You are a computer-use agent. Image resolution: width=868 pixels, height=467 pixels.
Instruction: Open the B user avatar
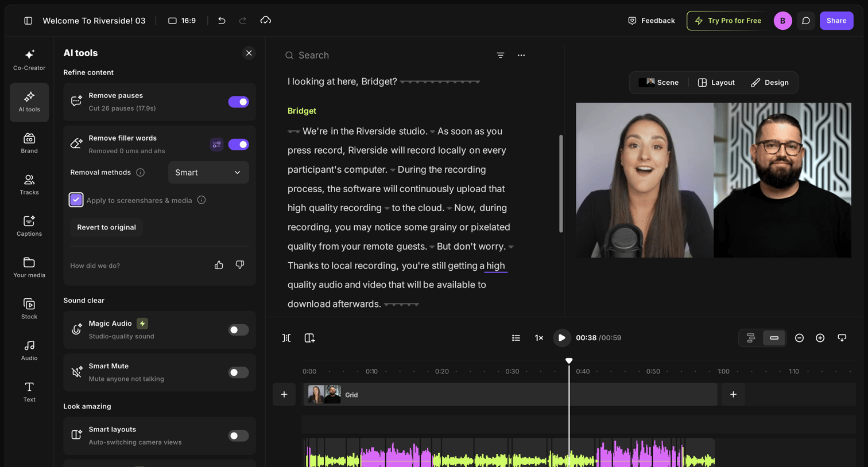coord(782,21)
